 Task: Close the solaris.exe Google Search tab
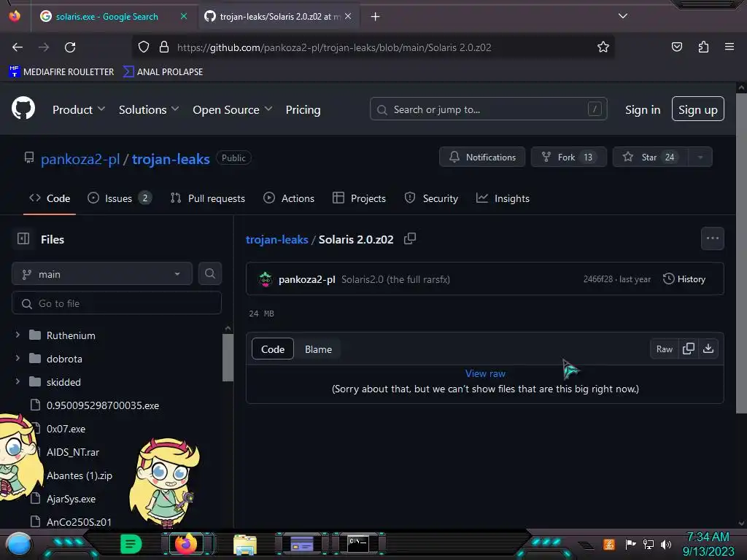[x=183, y=16]
